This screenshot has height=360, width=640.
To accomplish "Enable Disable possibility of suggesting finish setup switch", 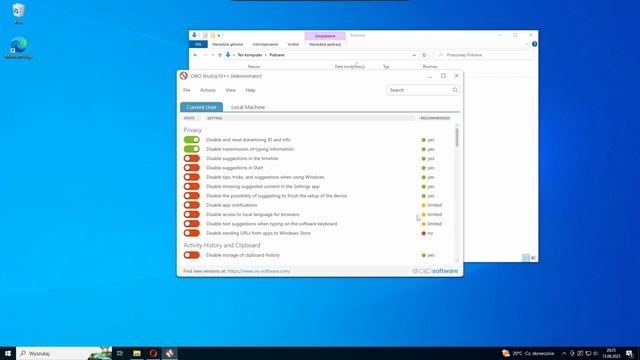I will [x=191, y=196].
